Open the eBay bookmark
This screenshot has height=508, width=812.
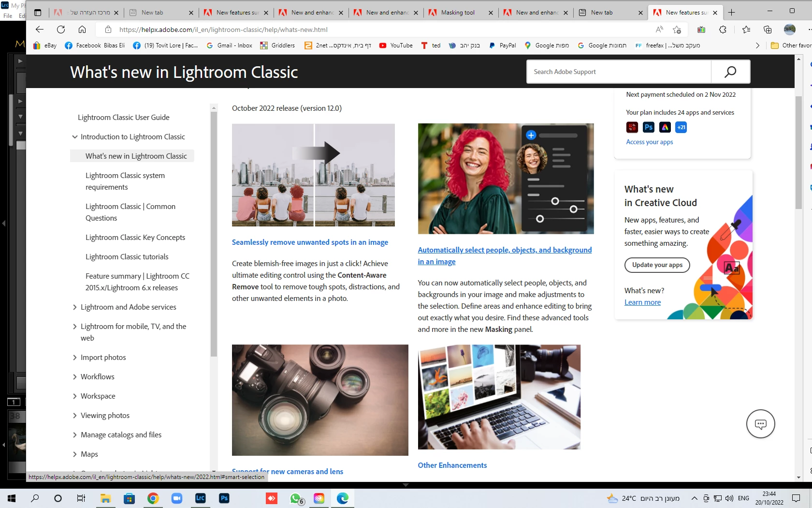pos(45,45)
